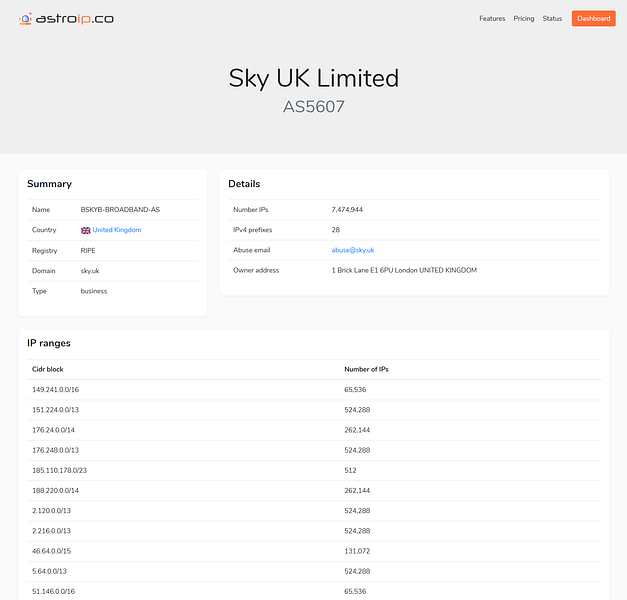Open the Status page
This screenshot has height=600, width=627.
click(x=552, y=18)
